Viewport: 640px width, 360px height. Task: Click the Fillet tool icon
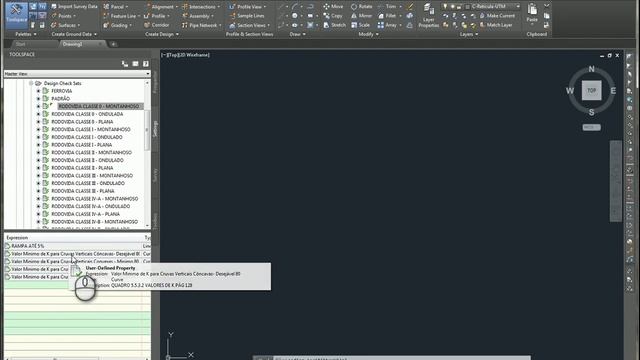[380, 16]
